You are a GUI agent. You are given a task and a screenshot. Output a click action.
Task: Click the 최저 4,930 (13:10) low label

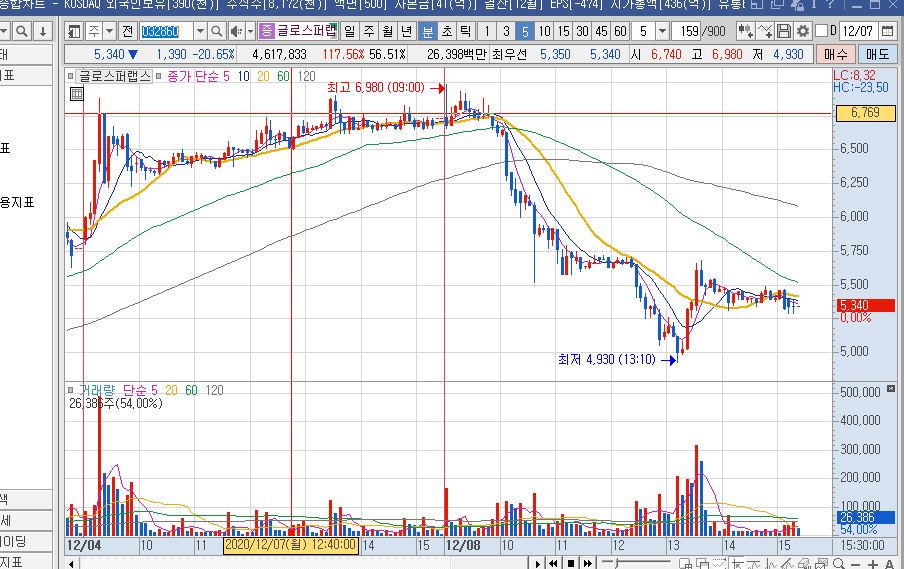pyautogui.click(x=607, y=360)
